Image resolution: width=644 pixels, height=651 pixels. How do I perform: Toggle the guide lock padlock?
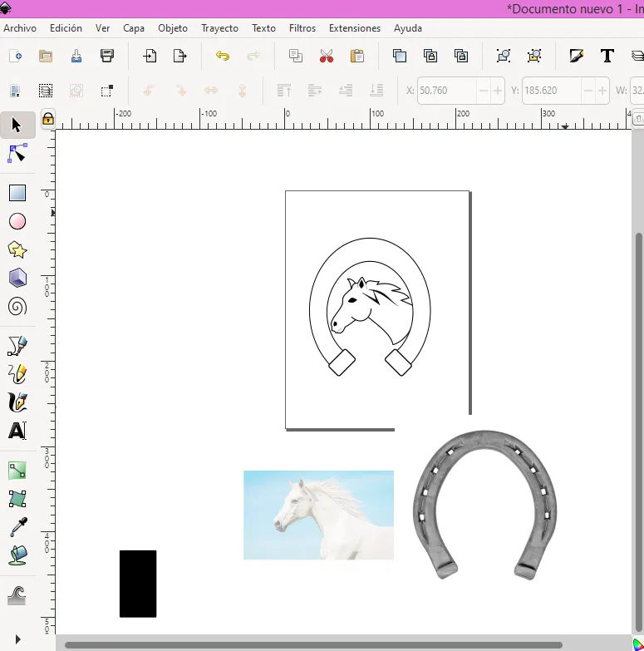(48, 120)
